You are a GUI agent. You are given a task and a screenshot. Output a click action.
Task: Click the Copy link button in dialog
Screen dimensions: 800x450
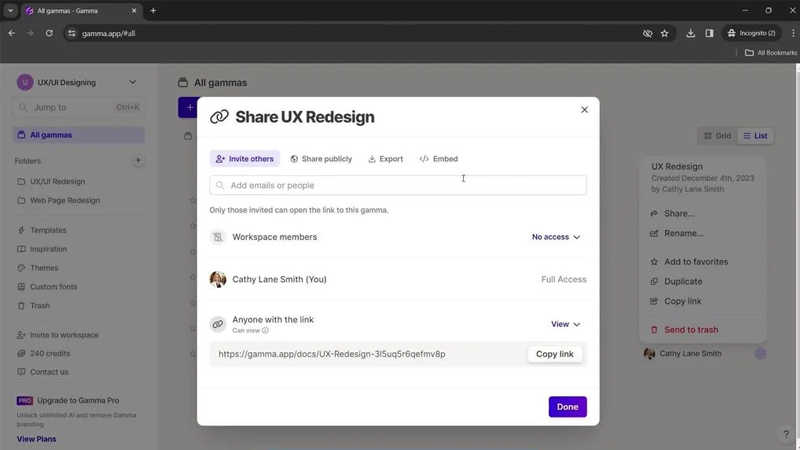(555, 354)
